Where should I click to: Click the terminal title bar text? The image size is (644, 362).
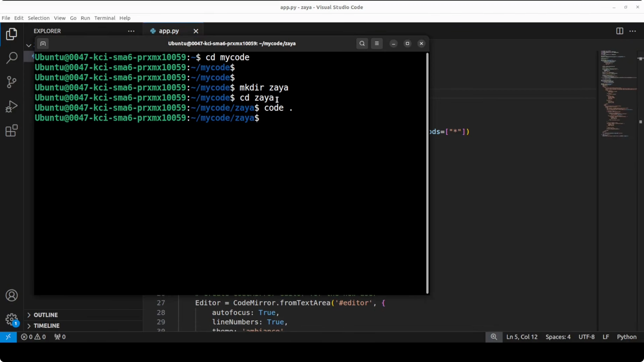232,44
